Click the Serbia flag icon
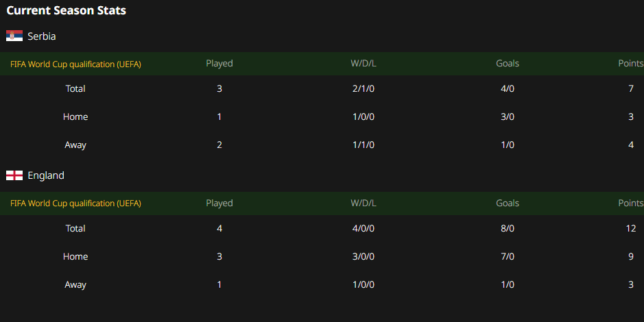This screenshot has width=644, height=322. click(14, 36)
